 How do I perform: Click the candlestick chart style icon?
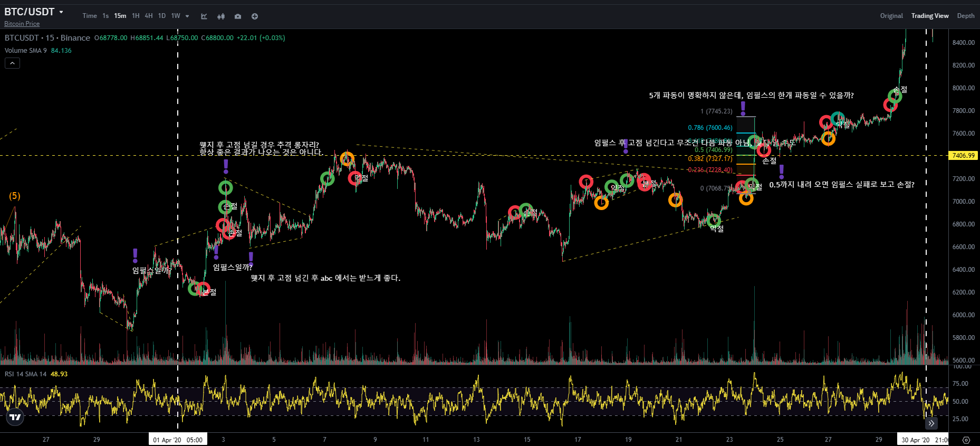pyautogui.click(x=221, y=16)
